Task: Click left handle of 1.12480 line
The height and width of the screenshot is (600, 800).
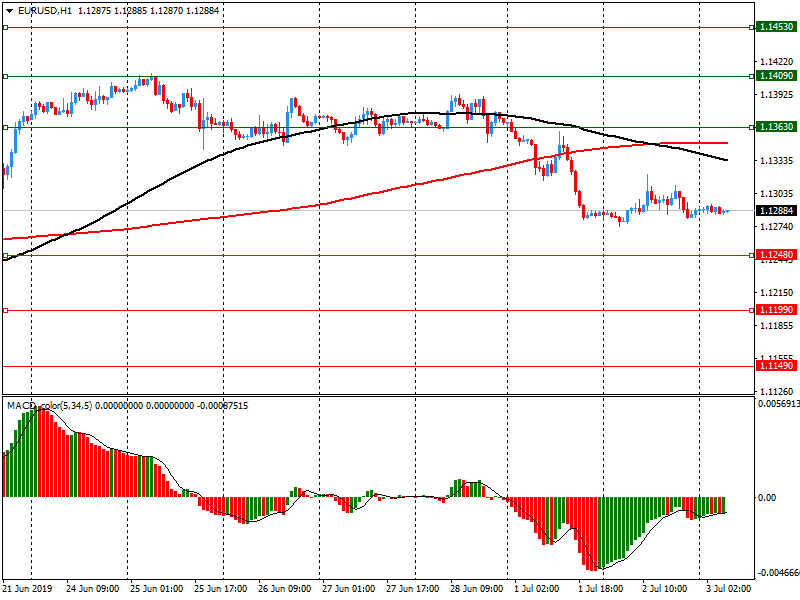Action: pos(6,256)
